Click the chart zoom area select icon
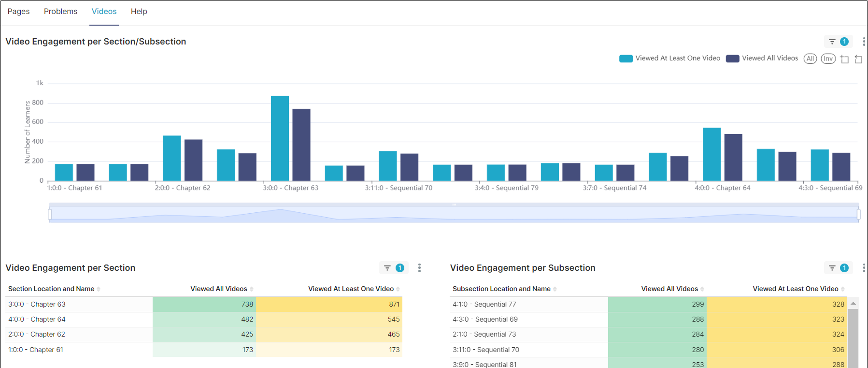868x368 pixels. [844, 59]
